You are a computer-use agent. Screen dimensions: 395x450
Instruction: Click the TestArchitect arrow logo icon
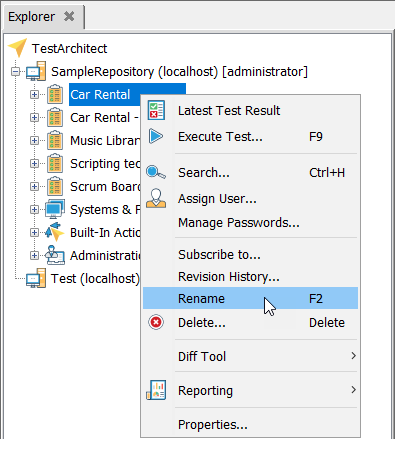pos(17,48)
